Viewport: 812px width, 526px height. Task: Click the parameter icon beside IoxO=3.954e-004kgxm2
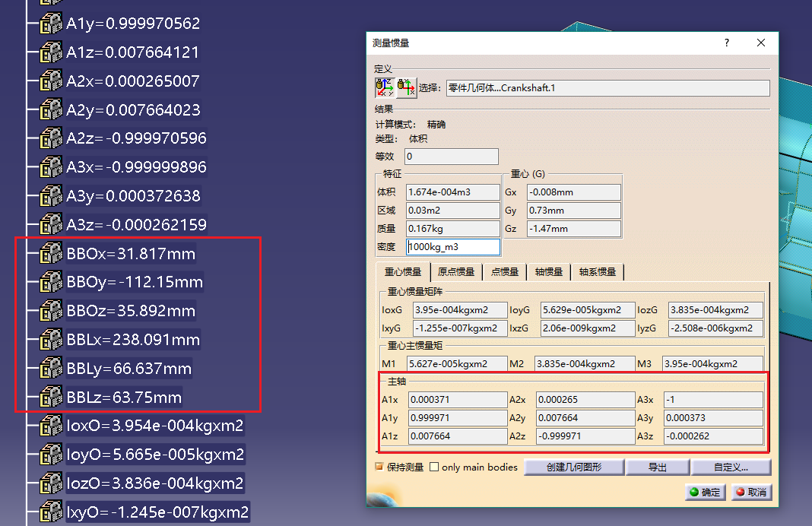[x=50, y=426]
